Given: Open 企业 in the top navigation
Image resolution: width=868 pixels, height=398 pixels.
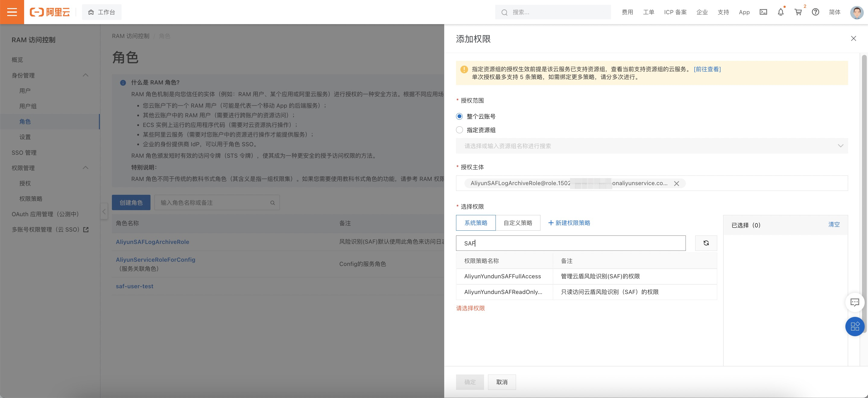Looking at the screenshot, I should [702, 12].
